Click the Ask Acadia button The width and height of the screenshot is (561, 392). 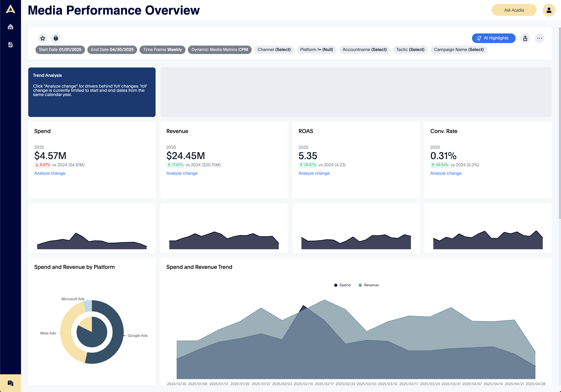[x=514, y=10]
